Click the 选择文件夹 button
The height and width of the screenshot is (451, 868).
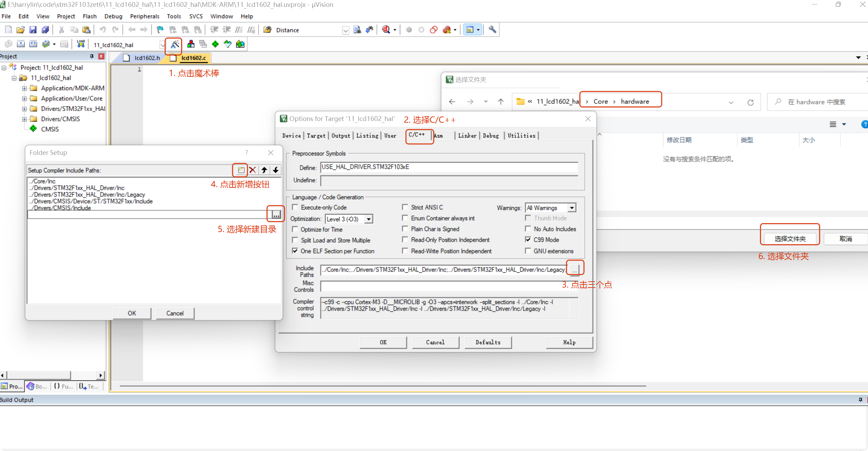[x=790, y=239]
